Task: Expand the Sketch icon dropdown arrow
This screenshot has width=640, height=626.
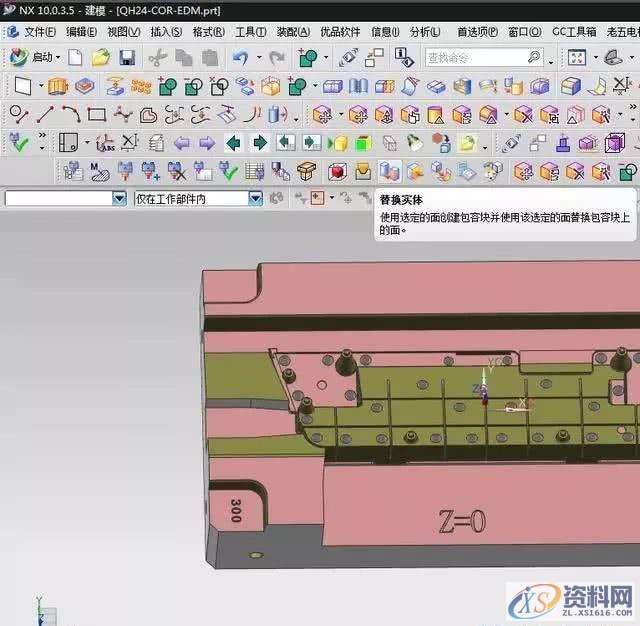Action: (x=41, y=86)
